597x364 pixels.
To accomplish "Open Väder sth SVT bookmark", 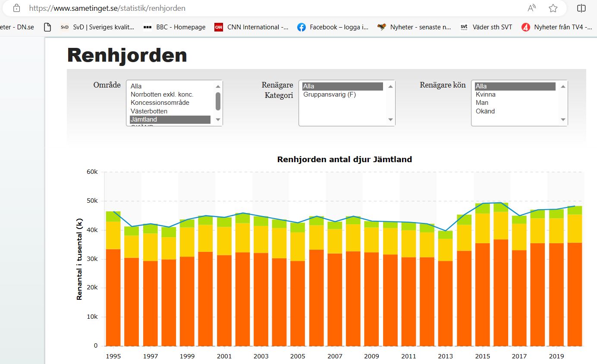I will point(486,27).
